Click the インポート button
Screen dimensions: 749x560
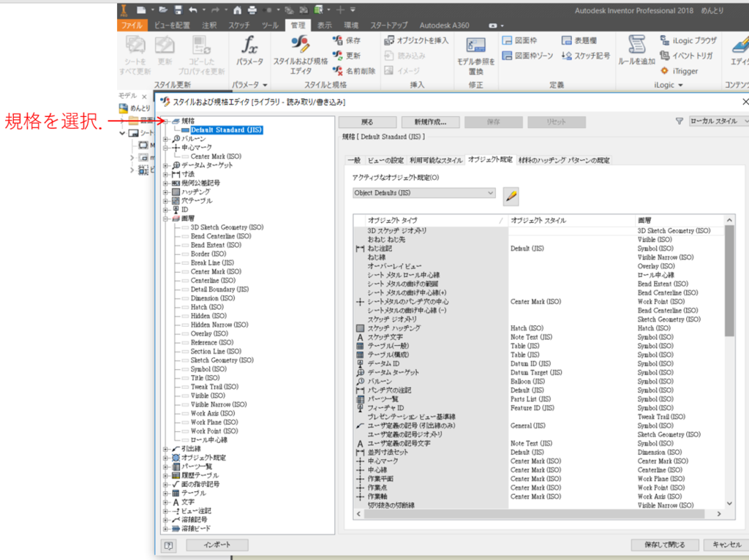pyautogui.click(x=217, y=545)
